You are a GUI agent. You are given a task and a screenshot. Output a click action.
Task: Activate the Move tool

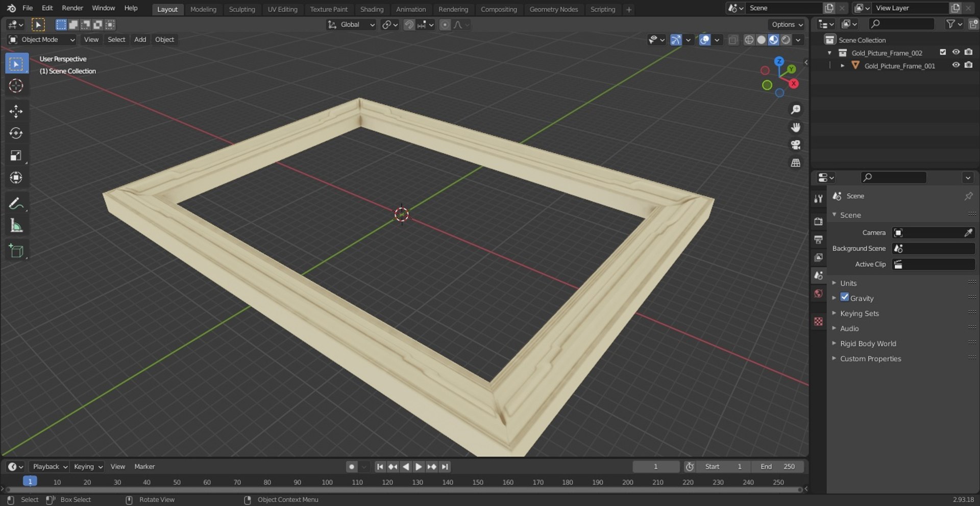tap(16, 111)
